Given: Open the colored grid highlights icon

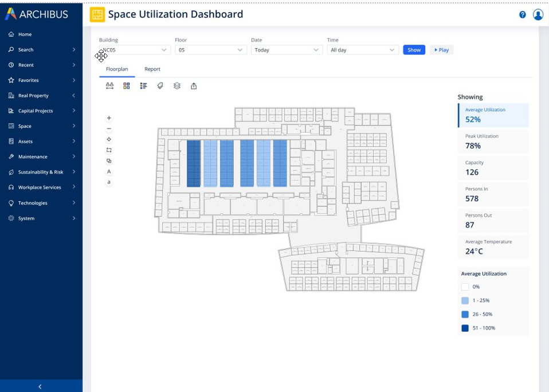Looking at the screenshot, I should 127,86.
